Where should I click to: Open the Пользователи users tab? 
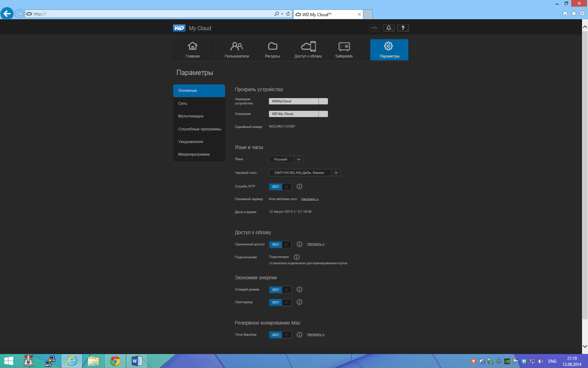click(237, 50)
